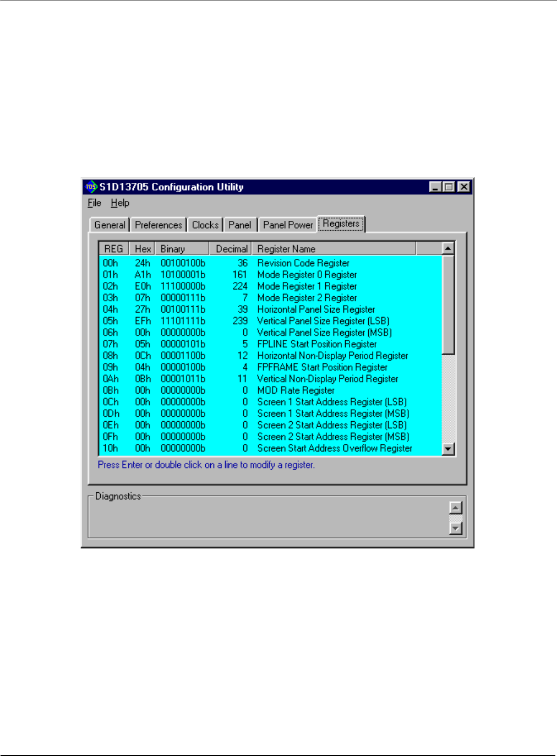The height and width of the screenshot is (756, 557).
Task: Click the Diagnostics scroll-up arrow
Action: pos(456,508)
